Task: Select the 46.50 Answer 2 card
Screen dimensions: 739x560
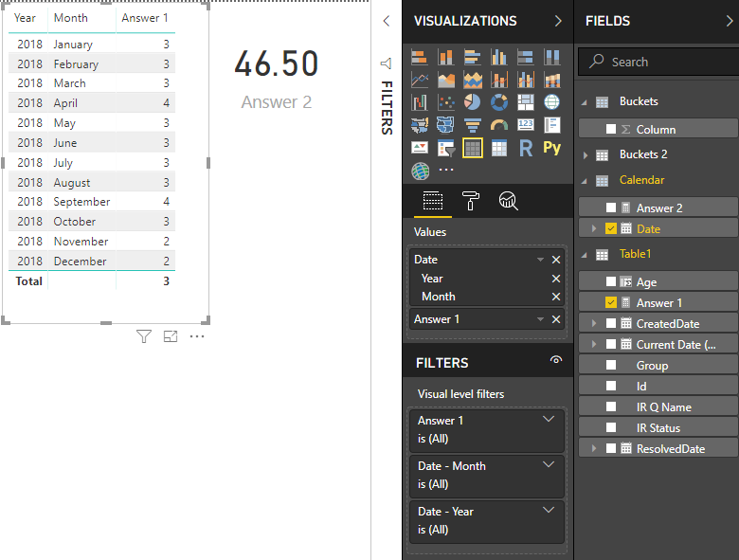Action: tap(277, 79)
